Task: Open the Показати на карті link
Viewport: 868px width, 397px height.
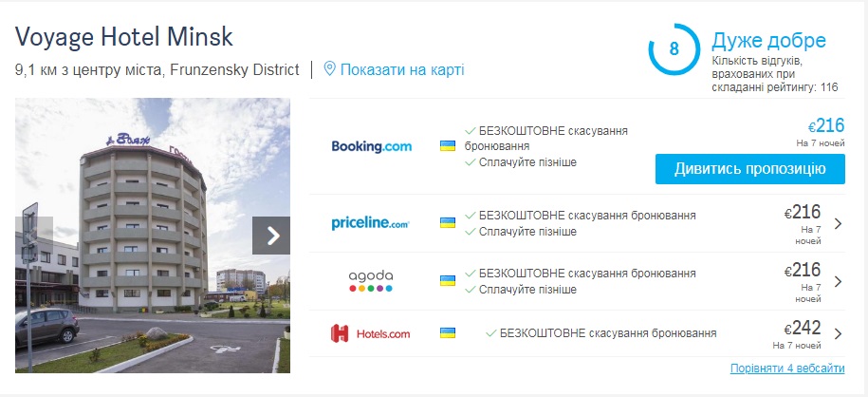Action: 402,69
